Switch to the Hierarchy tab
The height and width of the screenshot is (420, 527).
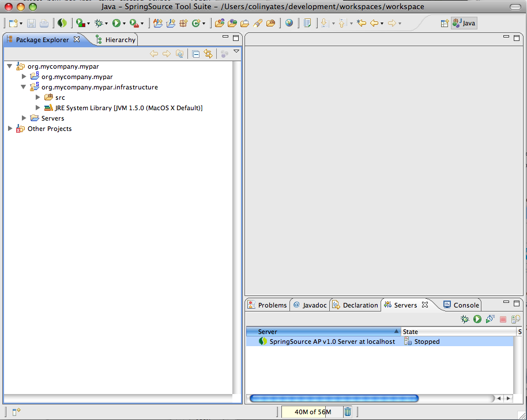116,40
